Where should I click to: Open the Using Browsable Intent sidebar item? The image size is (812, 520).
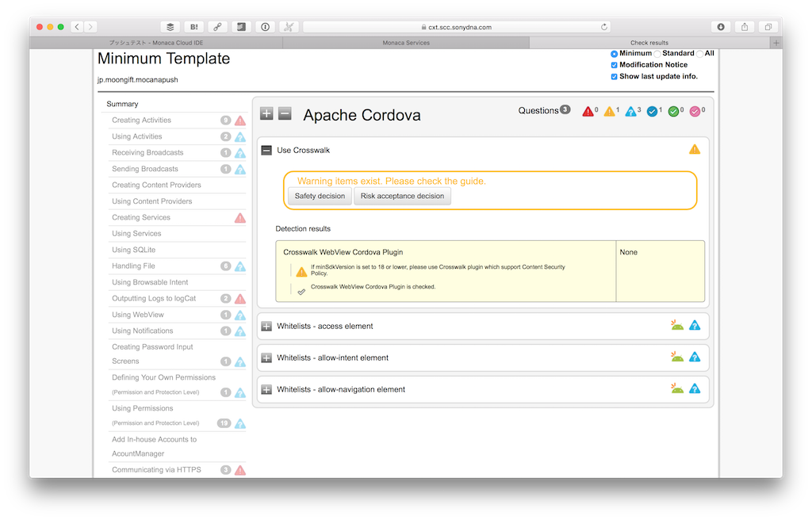tap(150, 282)
